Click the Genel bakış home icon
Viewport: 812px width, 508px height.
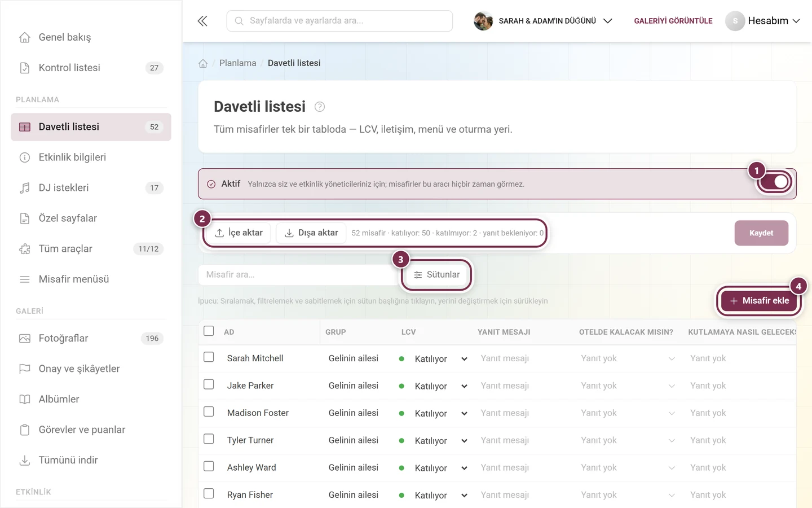[x=25, y=37]
